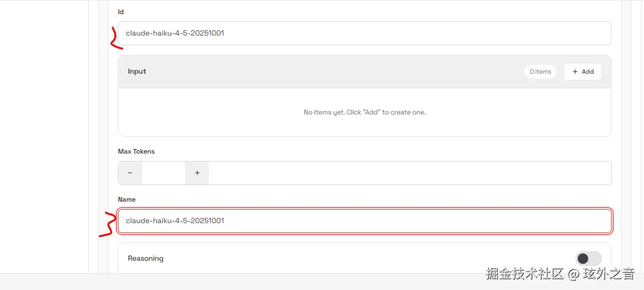644x290 pixels.
Task: Click the Name field label
Action: click(127, 200)
